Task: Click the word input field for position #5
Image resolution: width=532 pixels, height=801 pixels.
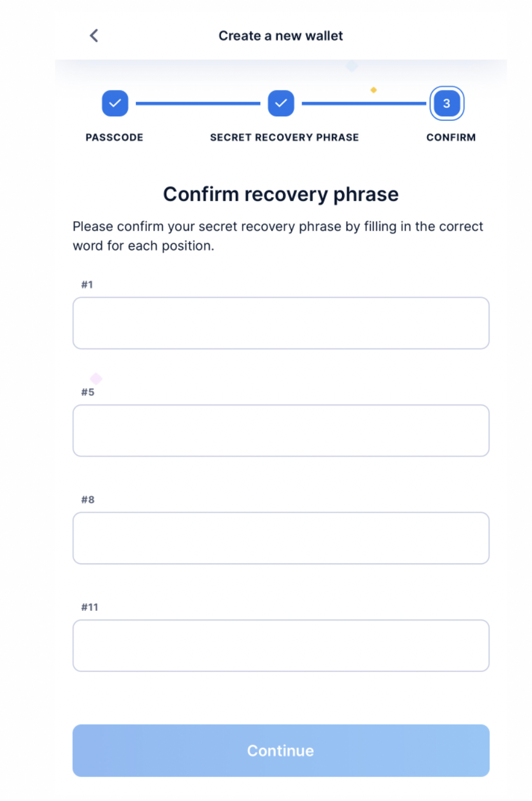Action: coord(281,430)
